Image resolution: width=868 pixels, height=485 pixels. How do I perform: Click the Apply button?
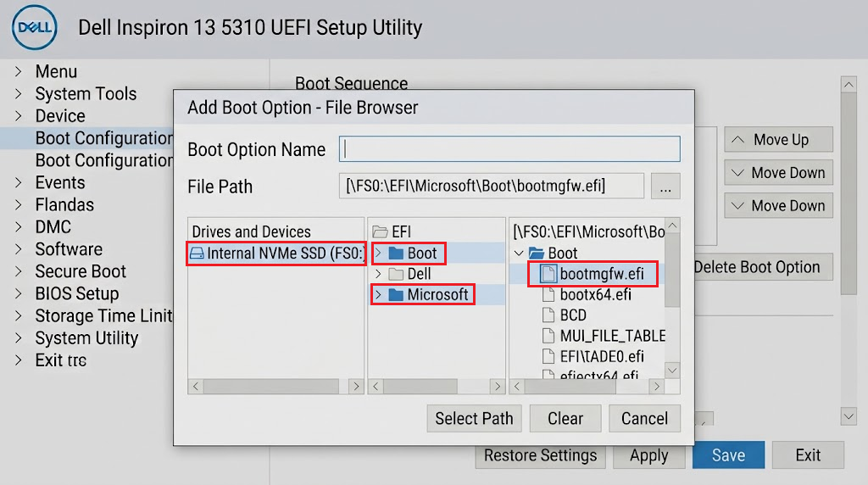(x=648, y=455)
